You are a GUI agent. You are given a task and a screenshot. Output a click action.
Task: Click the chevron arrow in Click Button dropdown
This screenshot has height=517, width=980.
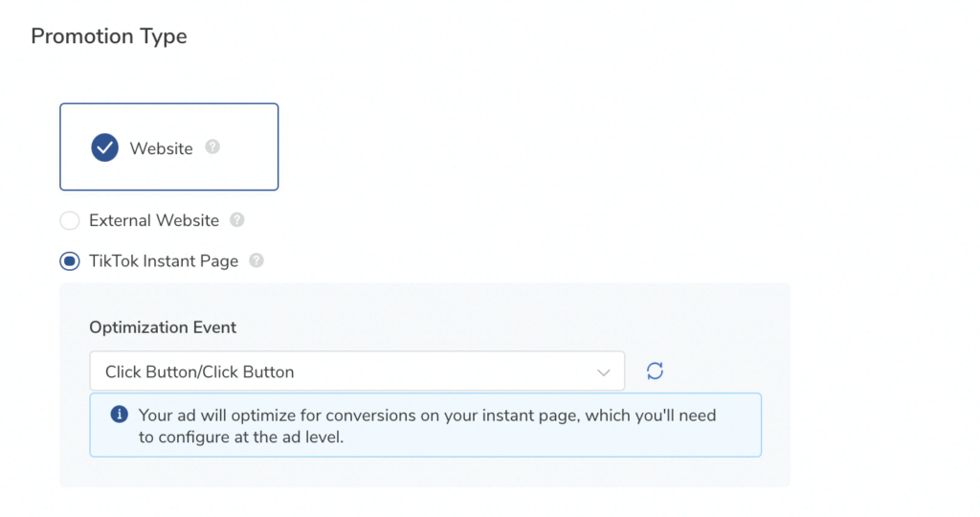[x=603, y=372]
